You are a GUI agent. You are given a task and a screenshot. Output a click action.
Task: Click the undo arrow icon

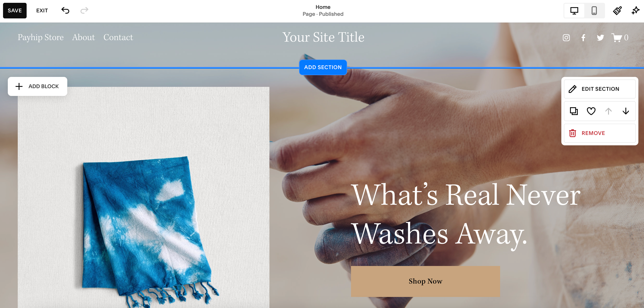(65, 11)
